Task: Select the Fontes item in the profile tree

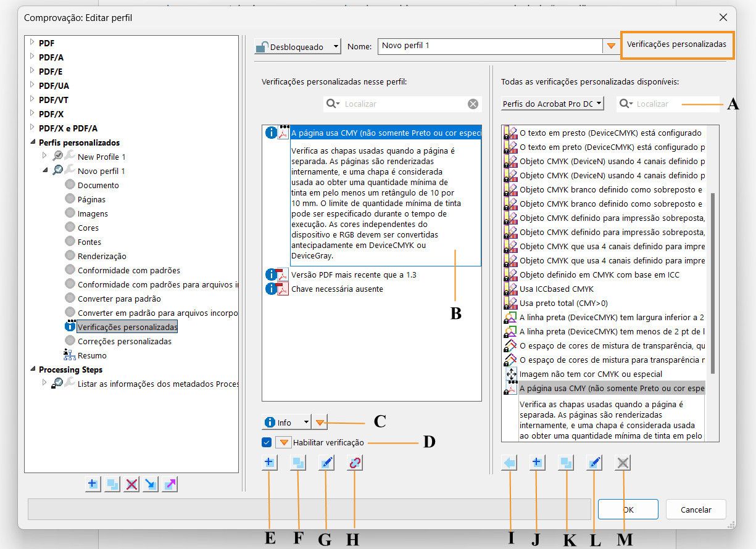Action: 89,242
